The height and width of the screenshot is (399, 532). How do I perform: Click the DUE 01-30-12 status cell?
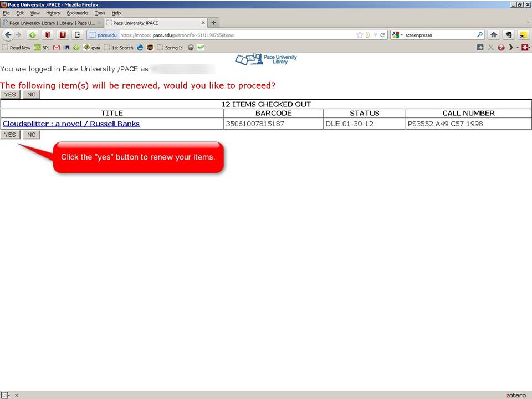click(x=365, y=124)
